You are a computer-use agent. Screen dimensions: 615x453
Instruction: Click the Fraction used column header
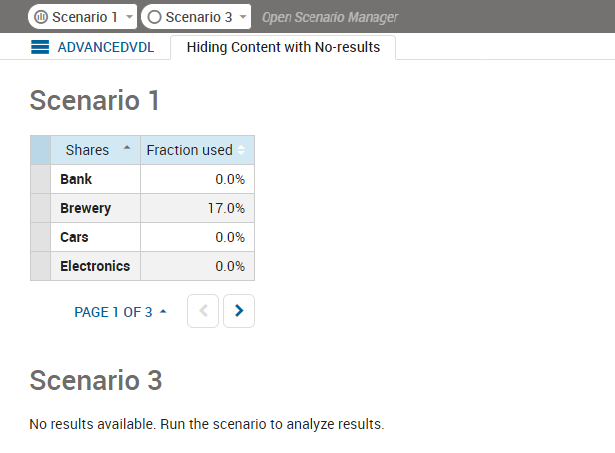click(x=189, y=150)
